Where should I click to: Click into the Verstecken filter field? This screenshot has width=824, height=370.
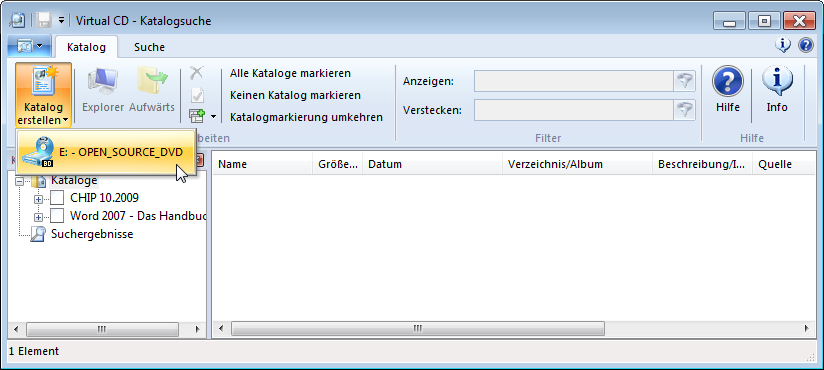(x=574, y=110)
